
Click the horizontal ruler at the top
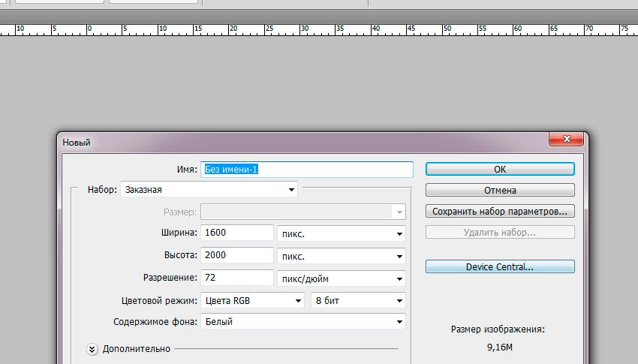point(300,30)
